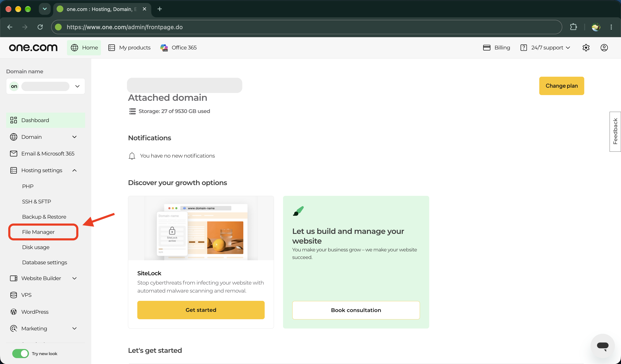Click the user profile icon
This screenshot has width=621, height=364.
click(x=604, y=48)
